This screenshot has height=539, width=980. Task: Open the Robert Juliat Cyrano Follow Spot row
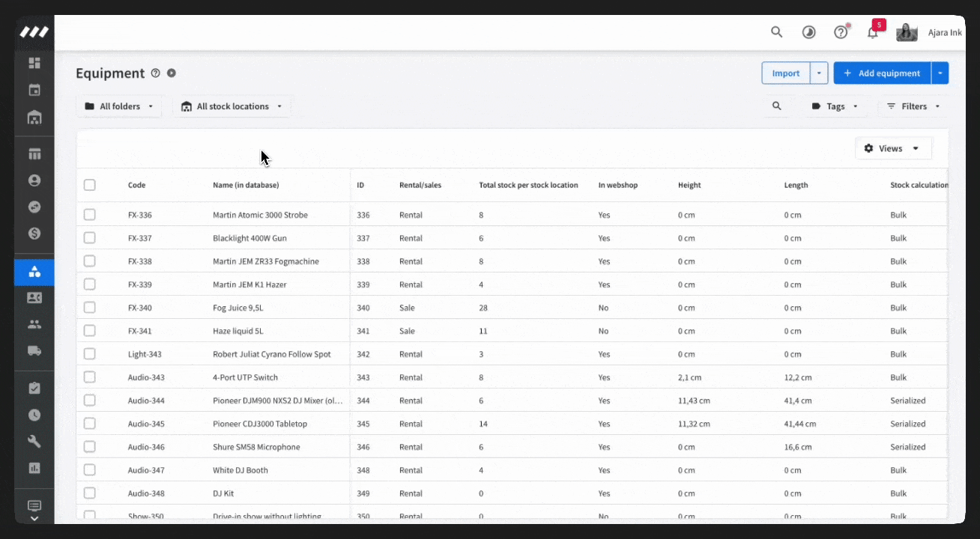point(512,354)
